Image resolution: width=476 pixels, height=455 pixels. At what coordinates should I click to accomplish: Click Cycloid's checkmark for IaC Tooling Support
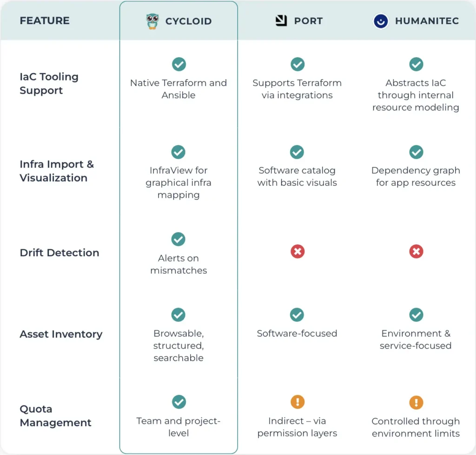click(179, 64)
